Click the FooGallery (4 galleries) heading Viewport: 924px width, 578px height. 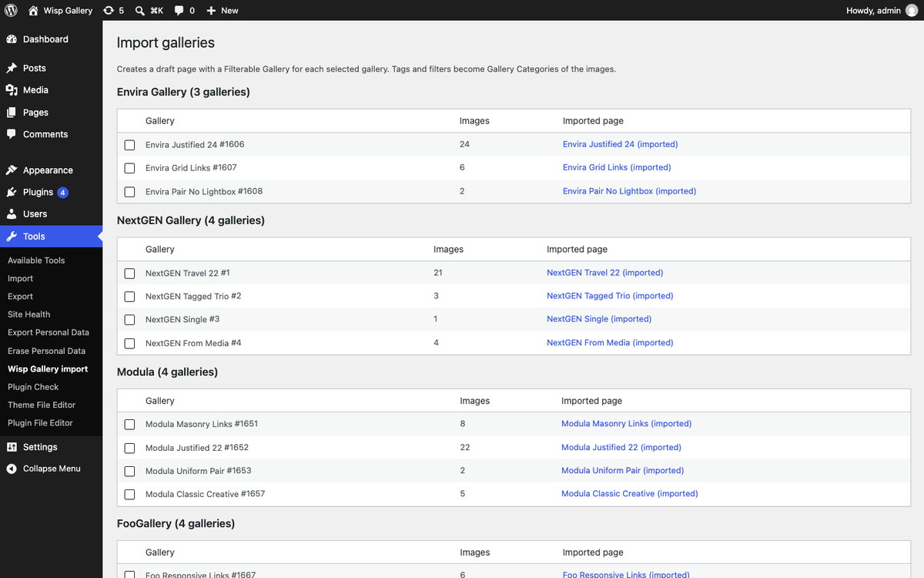click(176, 523)
